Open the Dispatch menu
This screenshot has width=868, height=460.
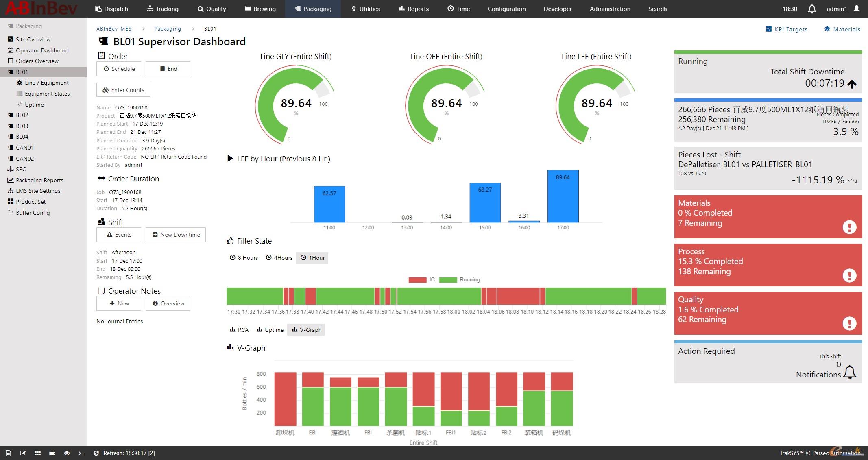coord(111,9)
